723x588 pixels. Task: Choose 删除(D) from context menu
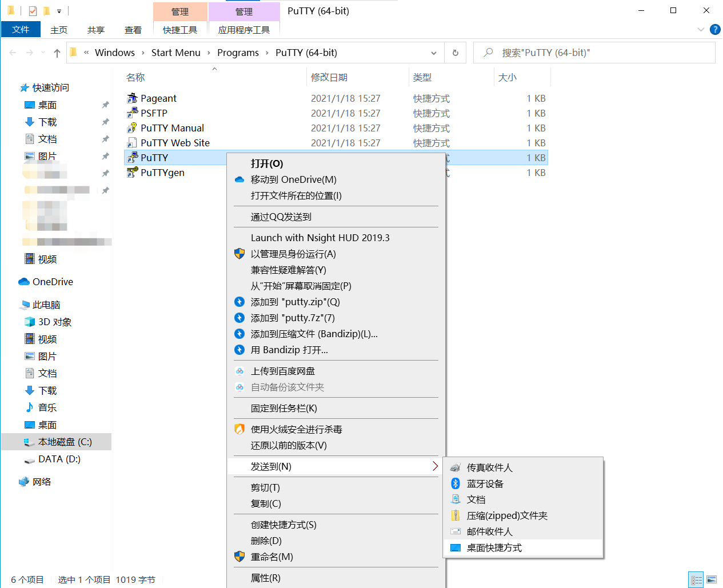tap(266, 541)
